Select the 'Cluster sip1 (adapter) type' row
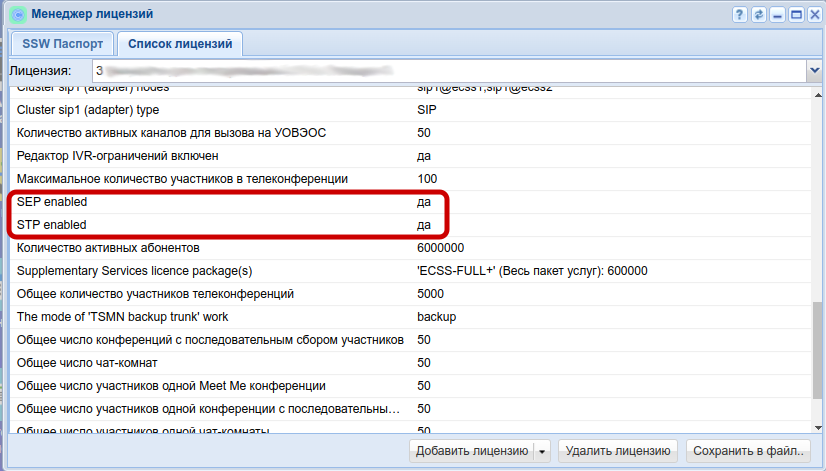The width and height of the screenshot is (826, 471). tap(410, 110)
